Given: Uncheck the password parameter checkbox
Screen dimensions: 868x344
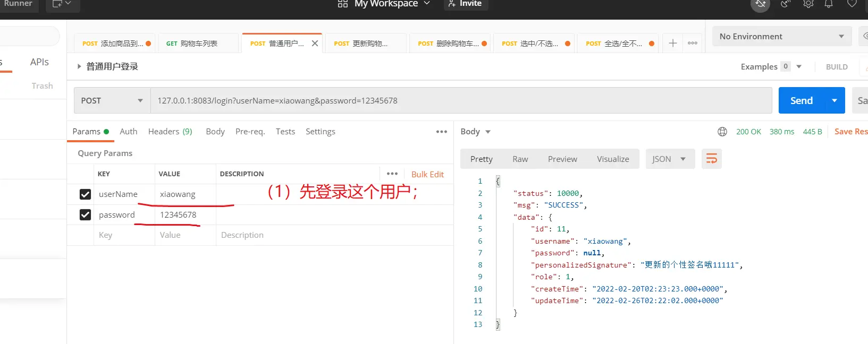Looking at the screenshot, I should click(85, 215).
